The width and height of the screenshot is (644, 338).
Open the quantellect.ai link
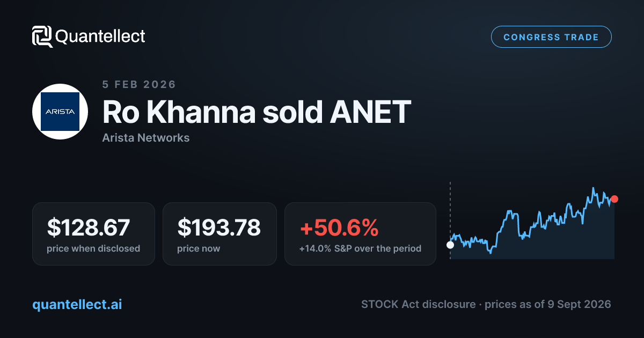click(77, 304)
